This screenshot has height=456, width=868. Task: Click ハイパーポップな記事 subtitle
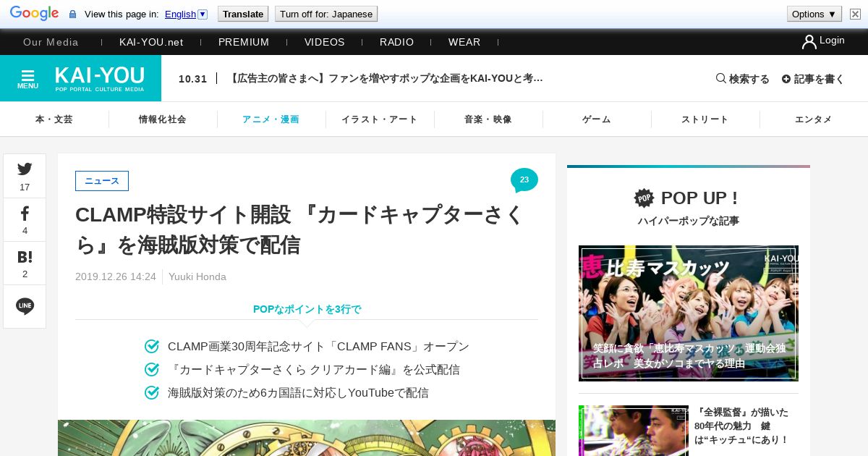tap(689, 221)
